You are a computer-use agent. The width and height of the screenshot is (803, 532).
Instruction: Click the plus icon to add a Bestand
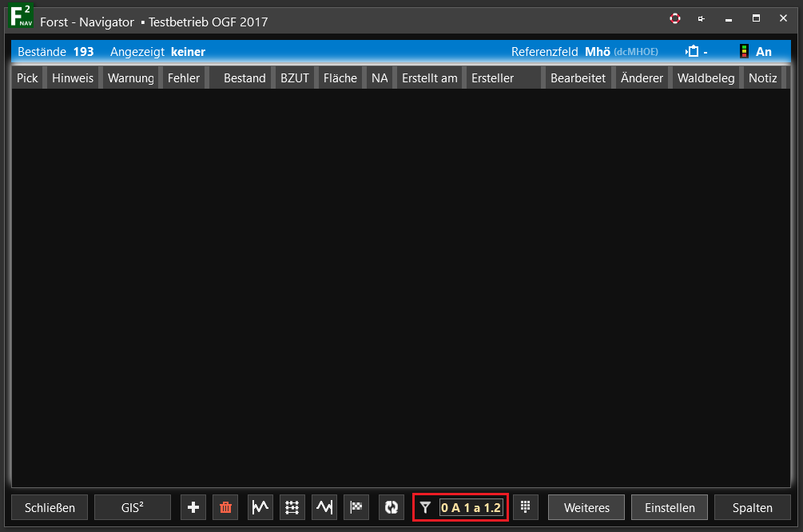click(193, 507)
